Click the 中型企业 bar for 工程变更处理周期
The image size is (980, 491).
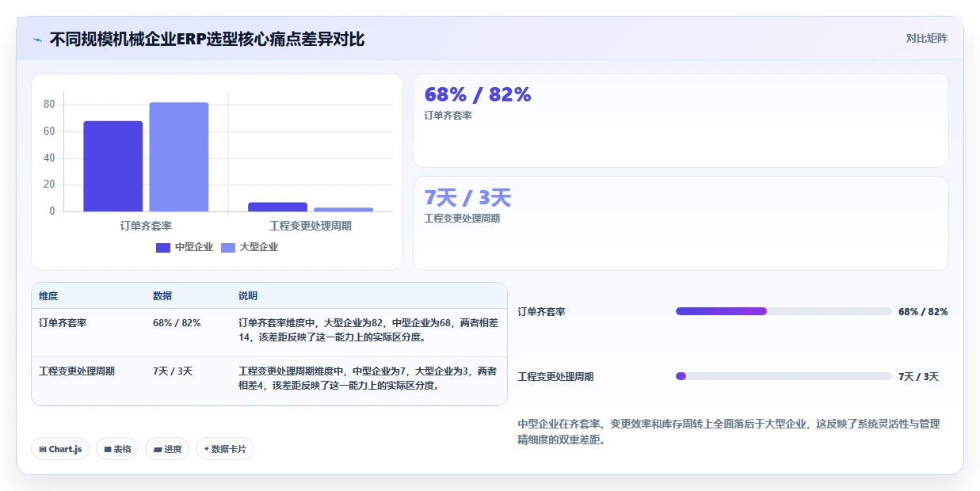pyautogui.click(x=277, y=207)
